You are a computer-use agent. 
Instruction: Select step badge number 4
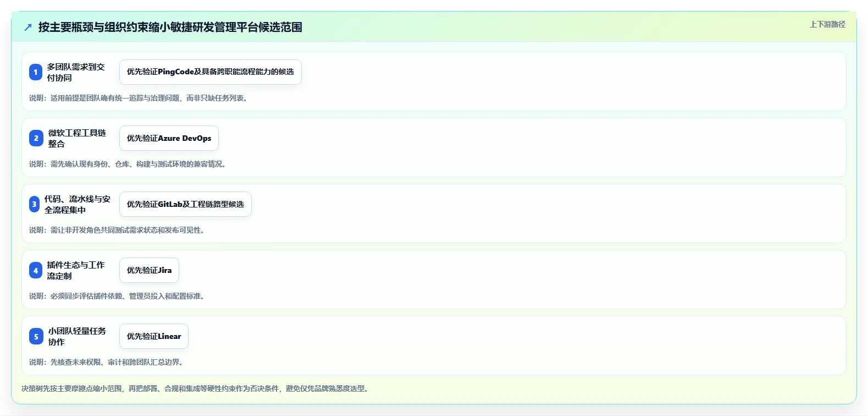(36, 270)
